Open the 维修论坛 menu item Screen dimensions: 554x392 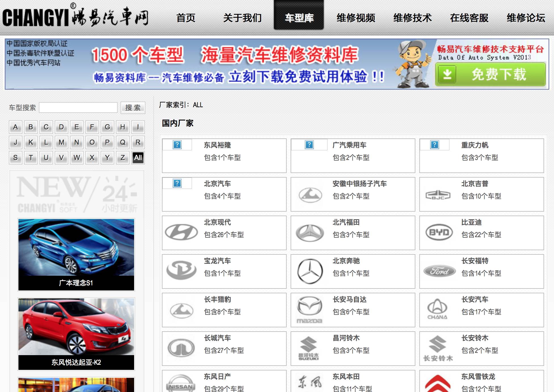coord(526,18)
